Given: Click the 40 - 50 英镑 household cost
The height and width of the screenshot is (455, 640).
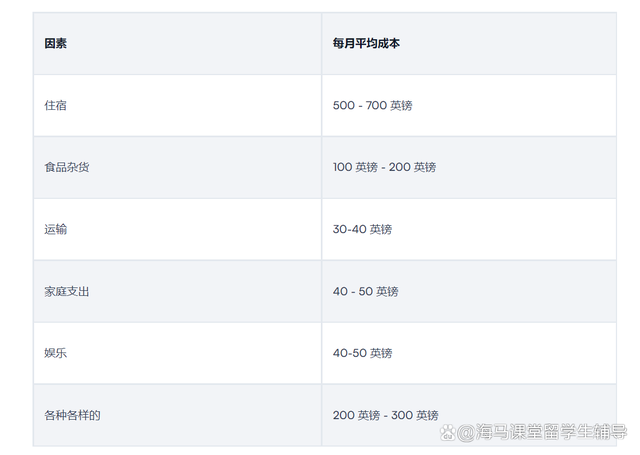Looking at the screenshot, I should [x=365, y=291].
